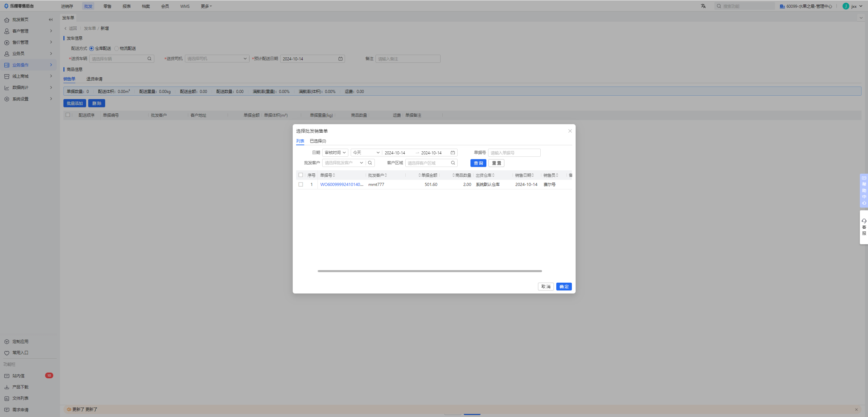
Task: Click the 备注 input field
Action: (408, 59)
